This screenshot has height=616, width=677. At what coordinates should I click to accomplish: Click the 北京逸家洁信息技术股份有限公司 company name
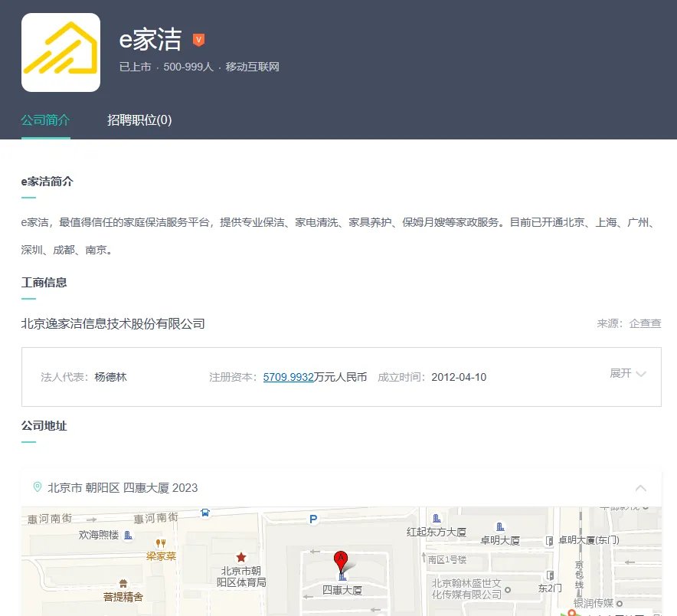113,323
